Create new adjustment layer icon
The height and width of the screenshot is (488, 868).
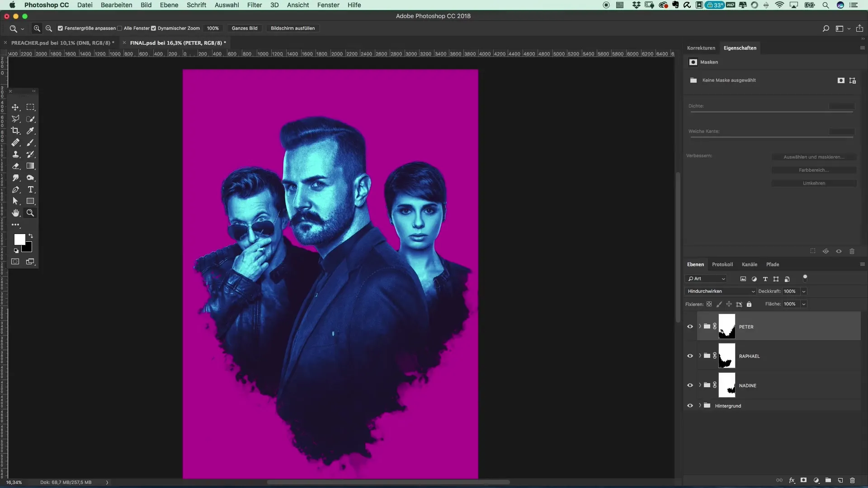coord(816,480)
